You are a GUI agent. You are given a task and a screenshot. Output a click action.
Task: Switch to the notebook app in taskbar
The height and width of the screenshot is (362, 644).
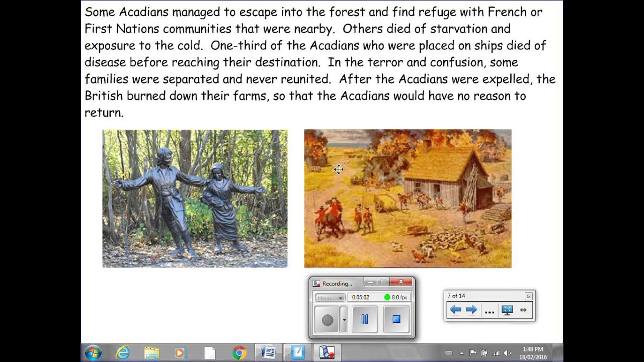click(x=298, y=353)
